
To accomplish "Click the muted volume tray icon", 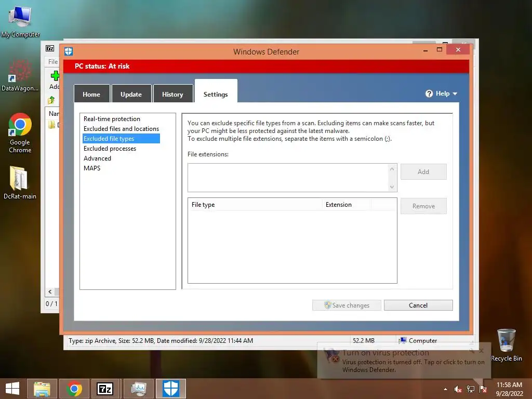I will coord(458,389).
